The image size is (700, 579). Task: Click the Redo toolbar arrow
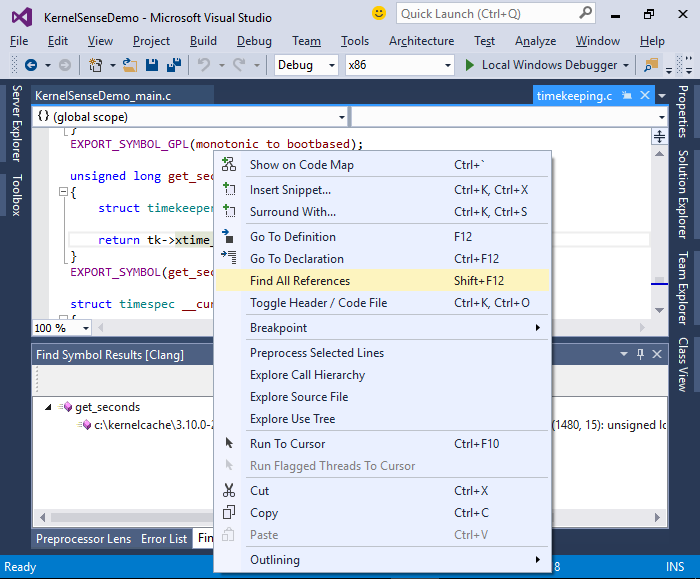(x=239, y=65)
